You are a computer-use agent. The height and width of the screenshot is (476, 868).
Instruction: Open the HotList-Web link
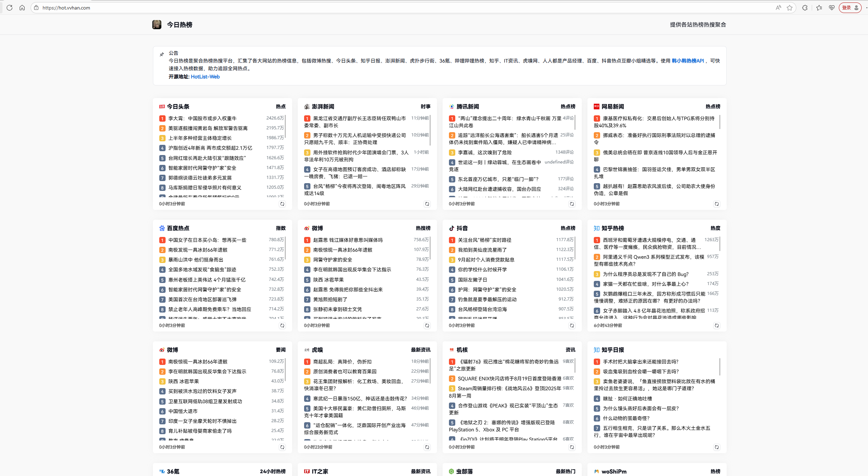coord(205,77)
